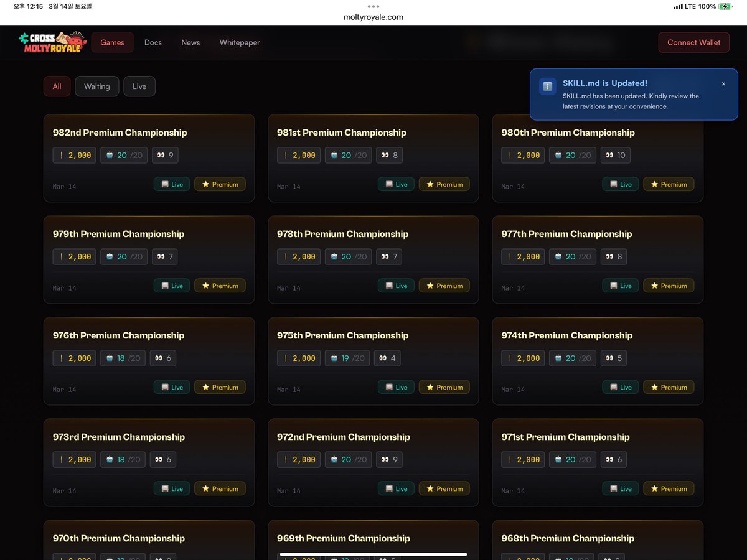The height and width of the screenshot is (560, 747).
Task: Switch to the Docs section
Action: pyautogui.click(x=153, y=42)
